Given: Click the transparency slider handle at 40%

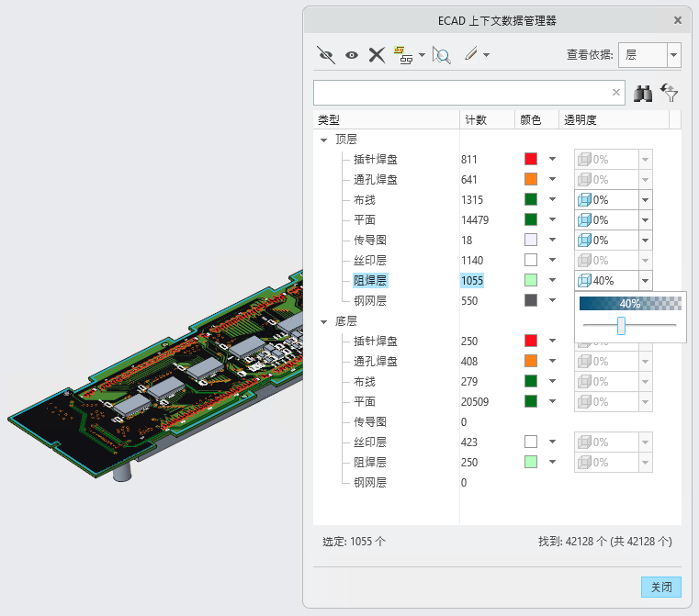Looking at the screenshot, I should coord(621,326).
